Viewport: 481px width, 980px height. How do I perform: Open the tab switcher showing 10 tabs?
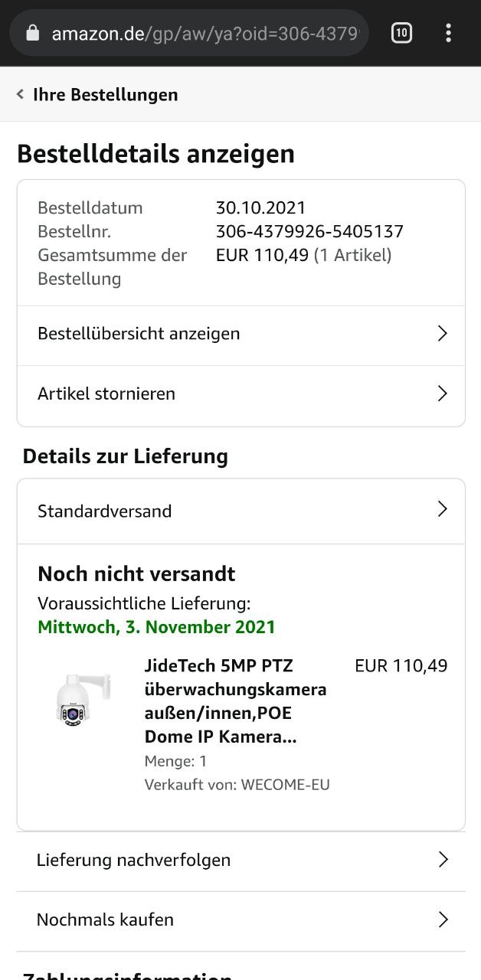click(401, 33)
